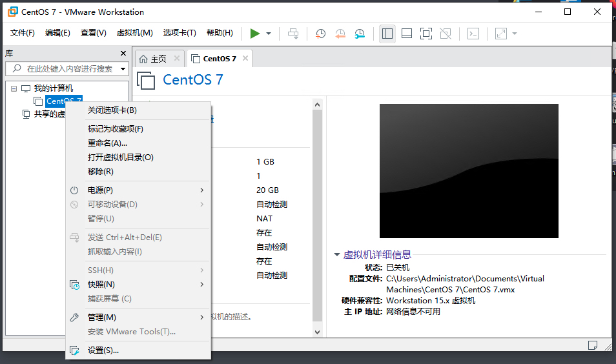Choose 关闭选项卡(B) from context menu
Image resolution: width=616 pixels, height=364 pixels.
(x=138, y=110)
